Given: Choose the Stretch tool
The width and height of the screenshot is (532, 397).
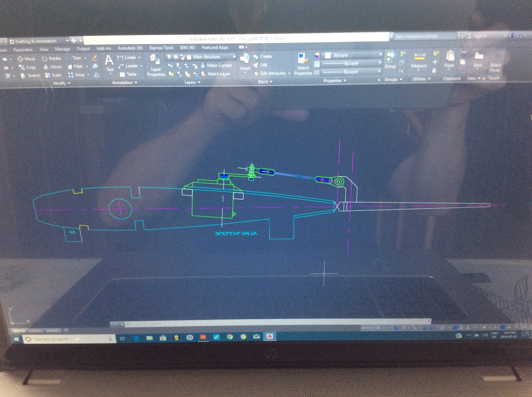Looking at the screenshot, I should [31, 75].
